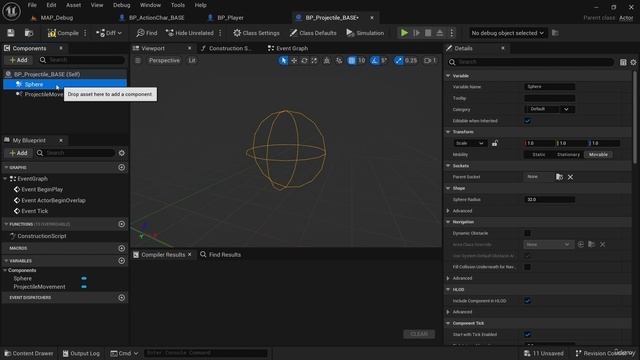This screenshot has height=360, width=640.
Task: Switch to the Find Results tab
Action: click(x=221, y=255)
